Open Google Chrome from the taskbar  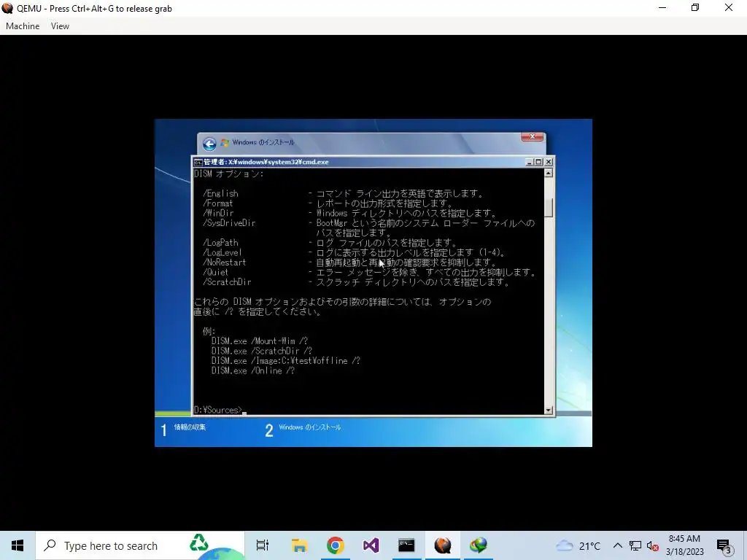(x=336, y=545)
